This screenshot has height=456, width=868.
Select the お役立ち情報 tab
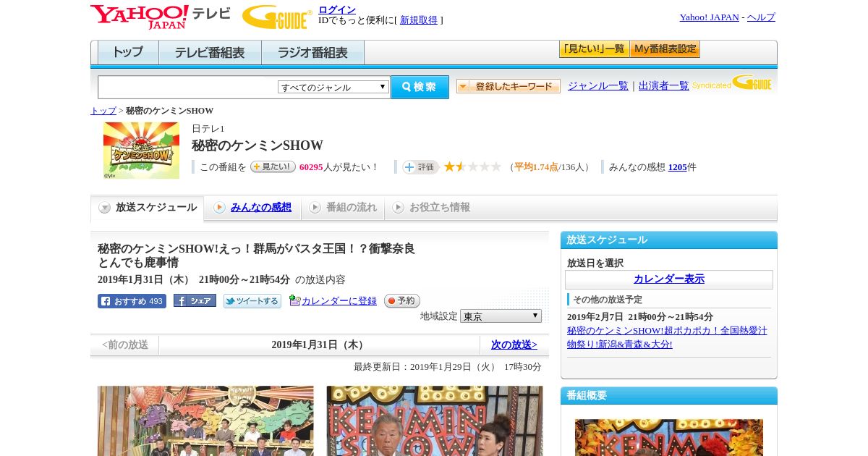[x=431, y=208]
